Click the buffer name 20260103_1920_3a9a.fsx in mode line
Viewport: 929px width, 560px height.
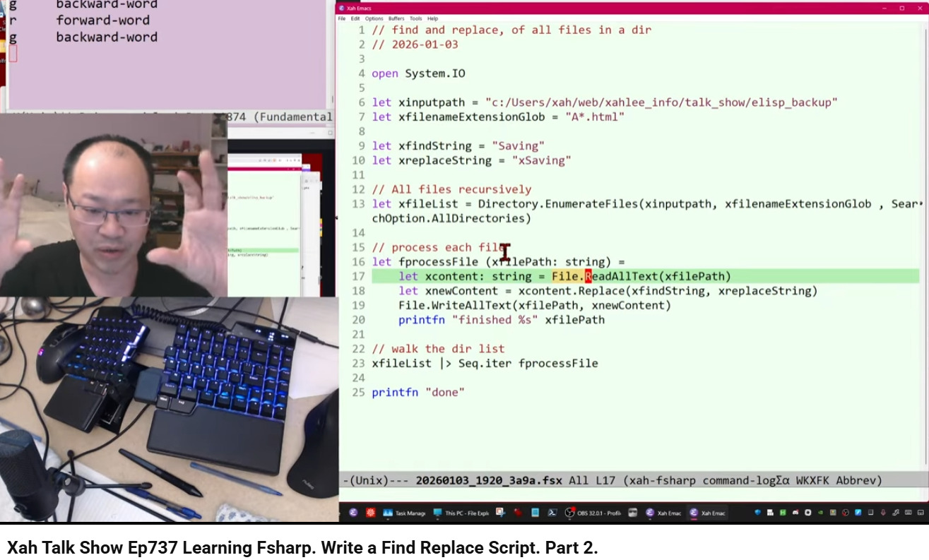tap(489, 481)
